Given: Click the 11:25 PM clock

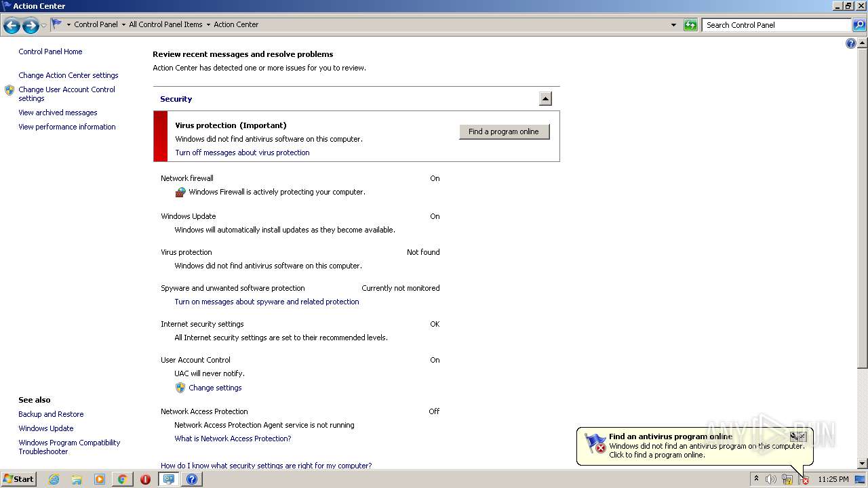Looking at the screenshot, I should [x=833, y=479].
